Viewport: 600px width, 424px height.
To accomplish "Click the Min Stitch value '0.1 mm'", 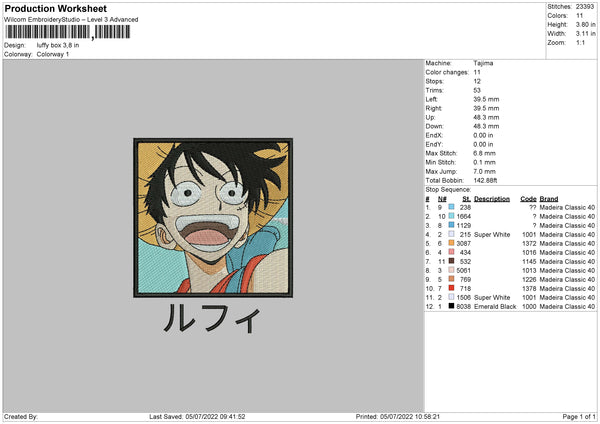I will (484, 162).
